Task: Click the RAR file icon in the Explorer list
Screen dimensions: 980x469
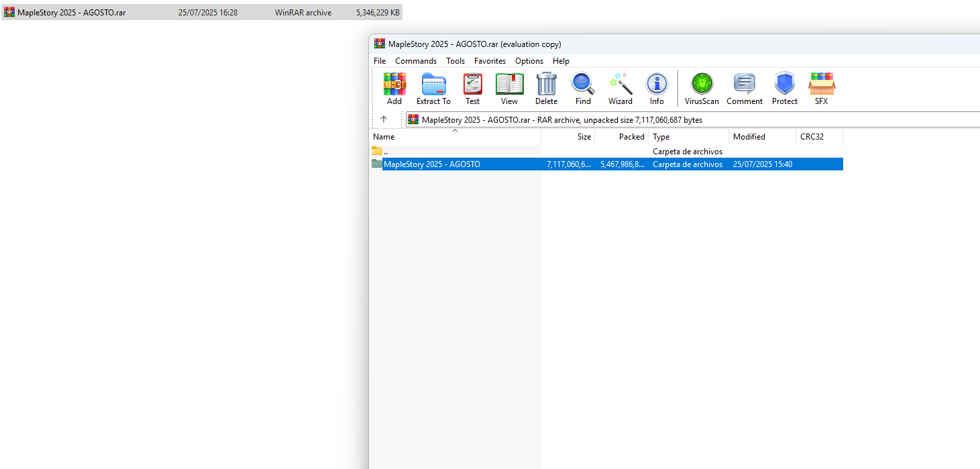Action: pos(9,12)
